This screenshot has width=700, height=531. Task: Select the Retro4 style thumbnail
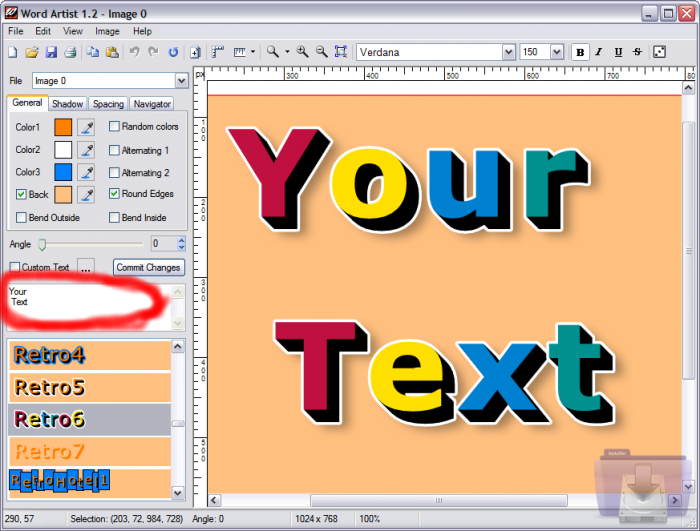coord(90,355)
